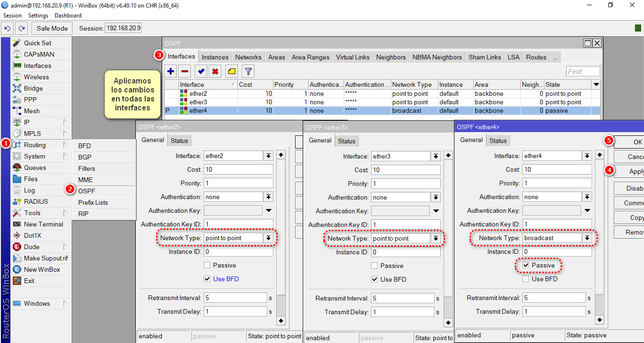Enable Use BFD checkbox in ether4 dialog
This screenshot has height=343, width=644.
526,279
